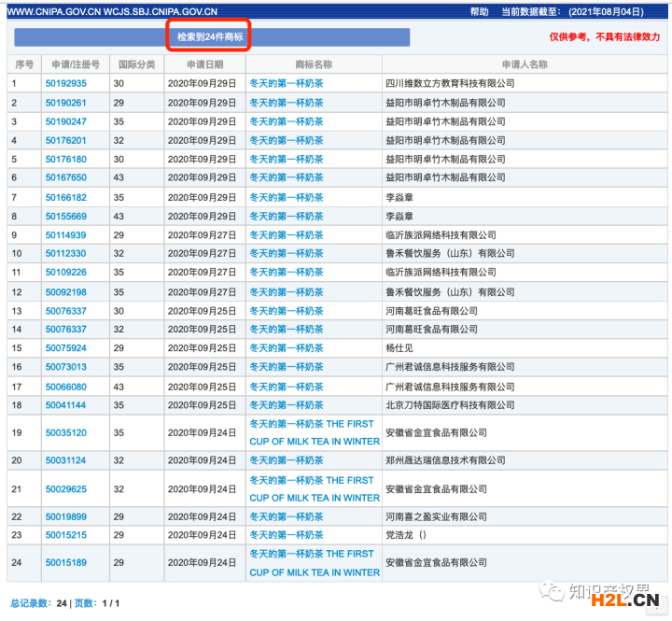
Task: Open registration number 50075924
Action: click(66, 348)
